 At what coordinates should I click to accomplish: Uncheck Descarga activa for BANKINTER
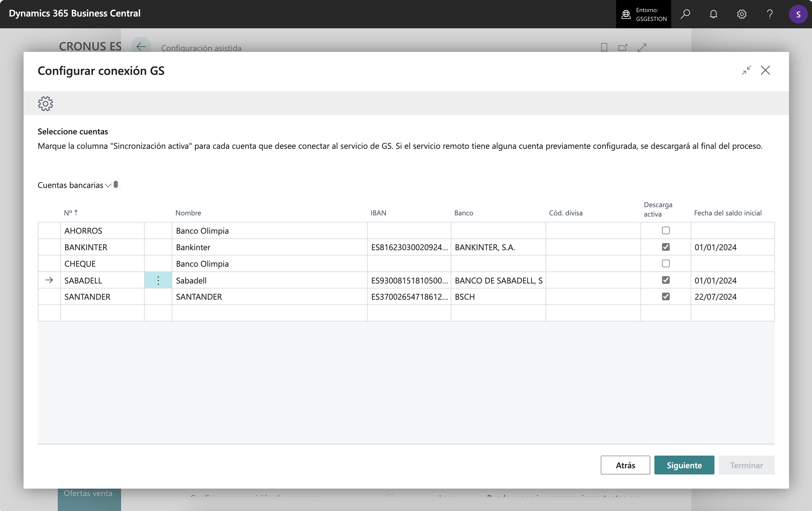666,247
